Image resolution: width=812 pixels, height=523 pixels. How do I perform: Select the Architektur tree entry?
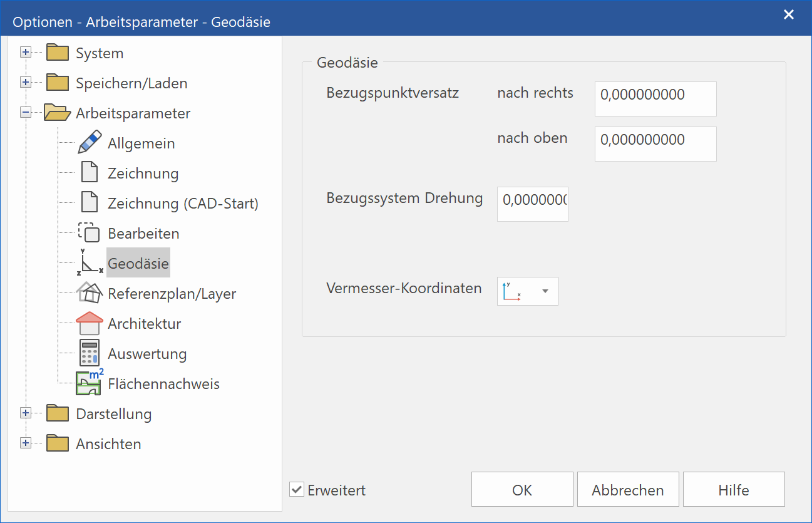pos(145,324)
